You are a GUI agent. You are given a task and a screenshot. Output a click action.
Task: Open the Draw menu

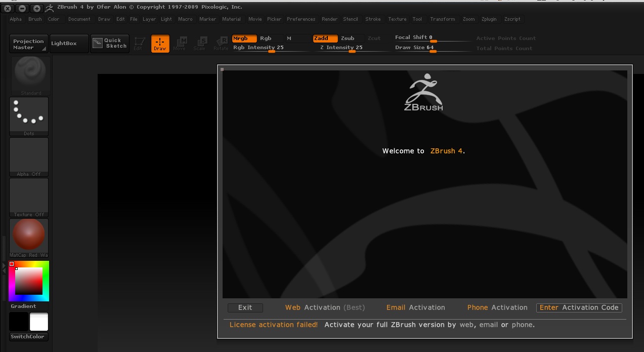(104, 19)
